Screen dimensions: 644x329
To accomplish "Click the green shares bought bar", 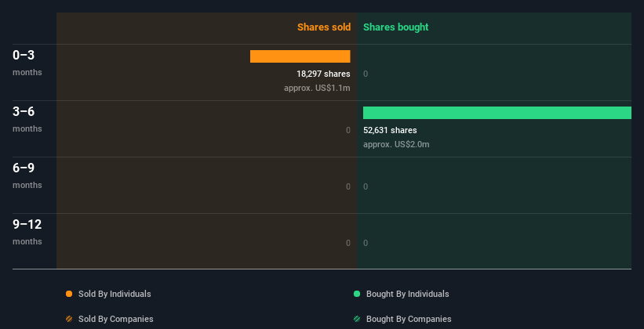I will click(x=497, y=113).
